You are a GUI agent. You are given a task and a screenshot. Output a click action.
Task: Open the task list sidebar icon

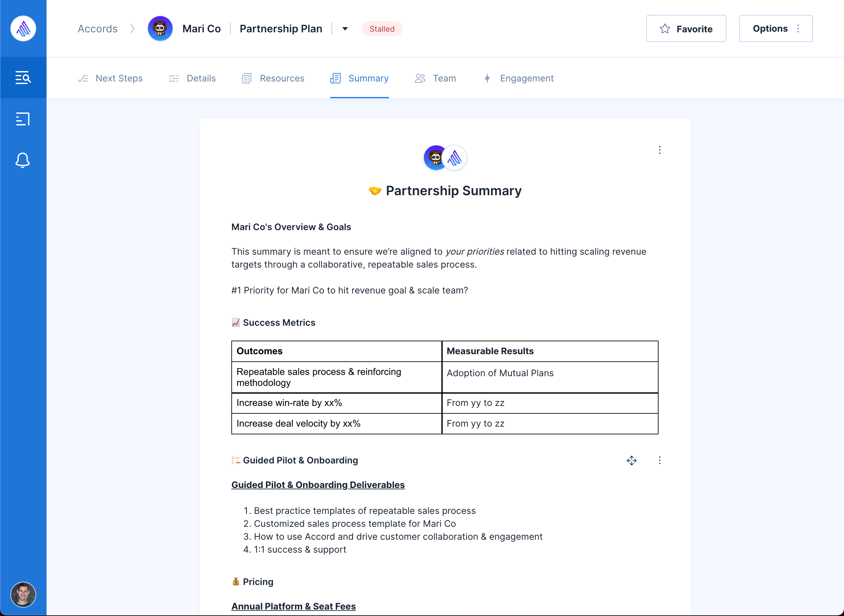(x=23, y=119)
